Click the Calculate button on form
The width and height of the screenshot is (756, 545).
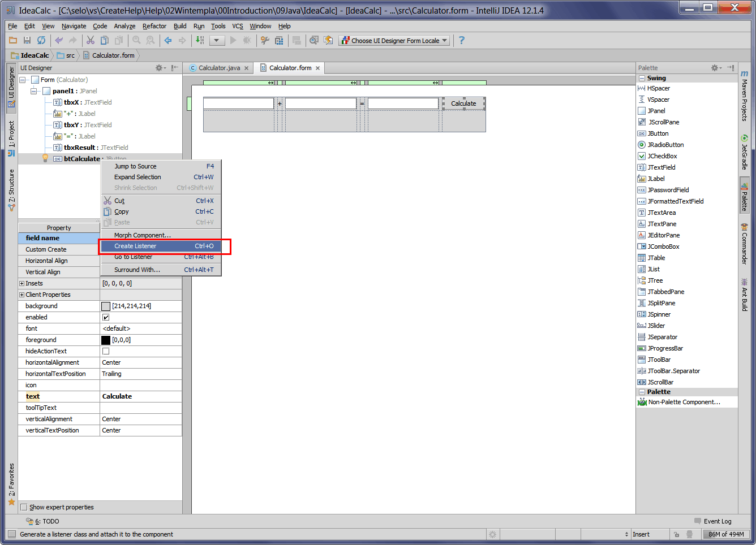pos(463,103)
